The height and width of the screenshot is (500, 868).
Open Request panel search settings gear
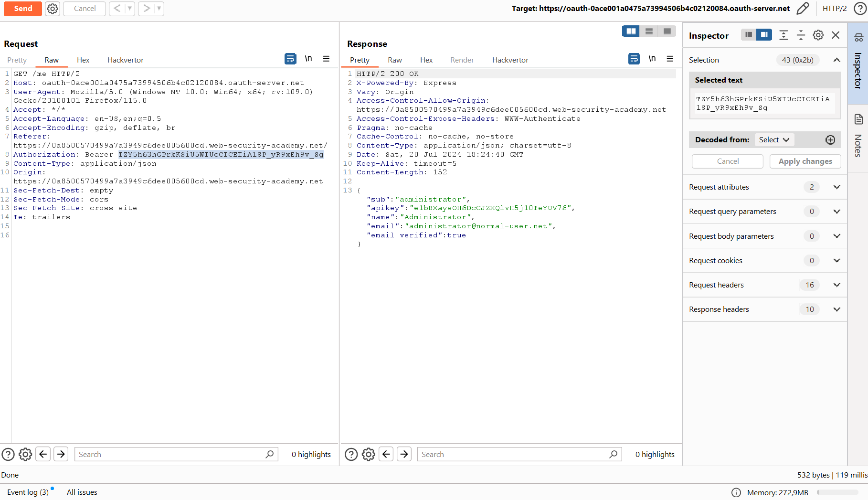point(25,454)
